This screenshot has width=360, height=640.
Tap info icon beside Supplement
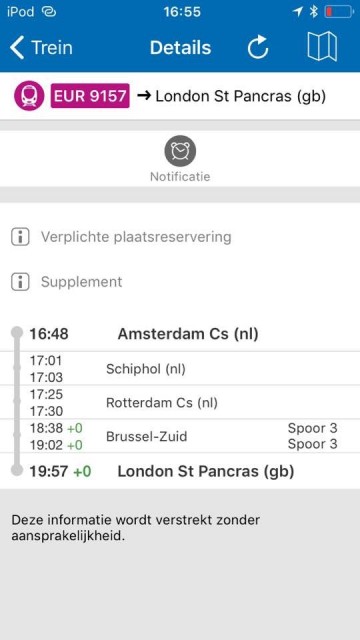click(x=20, y=282)
